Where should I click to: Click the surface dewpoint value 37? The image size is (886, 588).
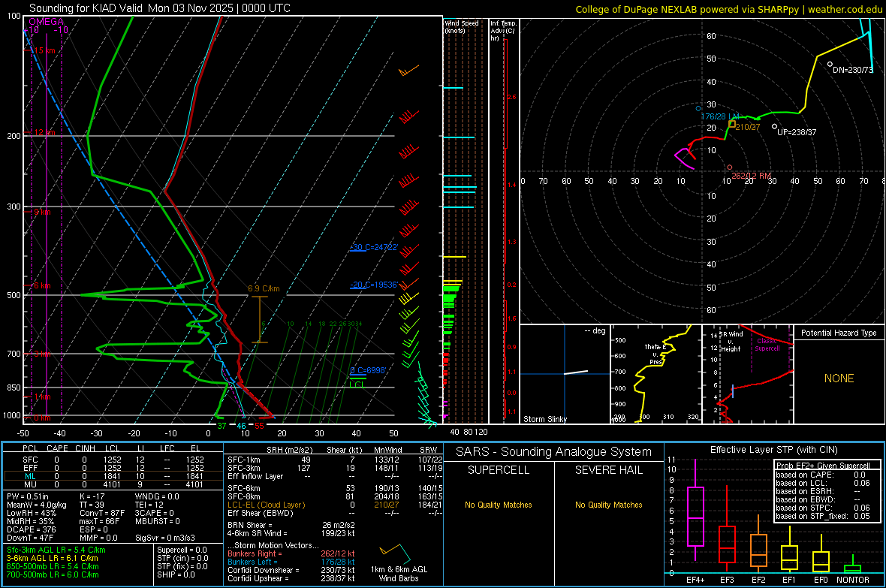point(221,426)
